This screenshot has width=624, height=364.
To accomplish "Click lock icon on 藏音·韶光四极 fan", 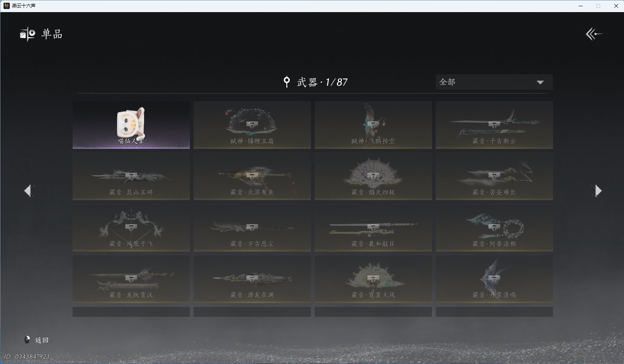I will pos(373,176).
